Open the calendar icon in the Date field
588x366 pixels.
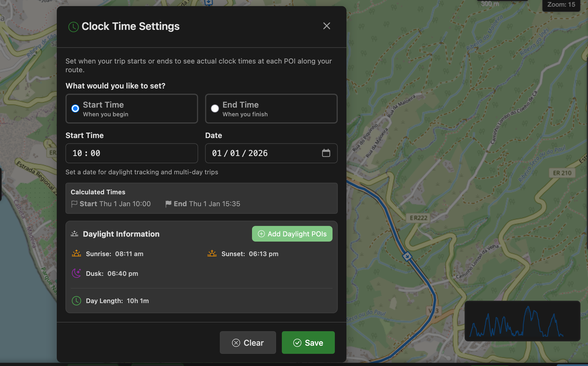(326, 153)
